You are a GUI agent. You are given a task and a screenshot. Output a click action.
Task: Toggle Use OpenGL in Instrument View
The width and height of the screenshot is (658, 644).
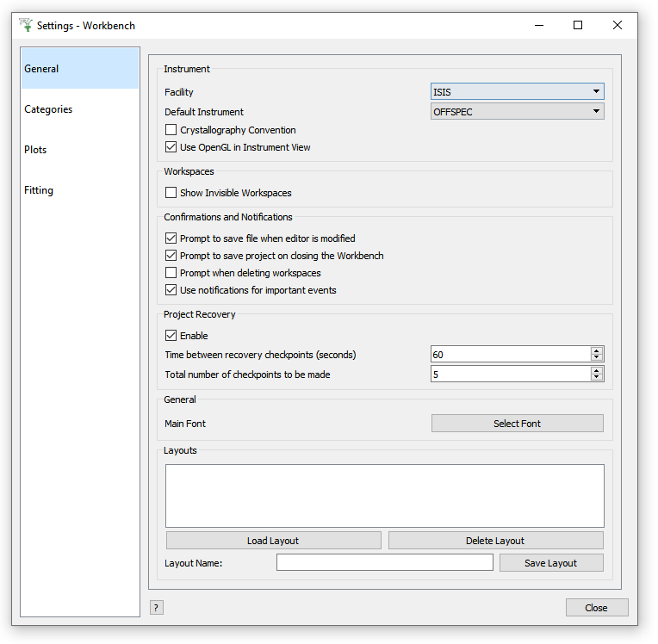click(171, 148)
